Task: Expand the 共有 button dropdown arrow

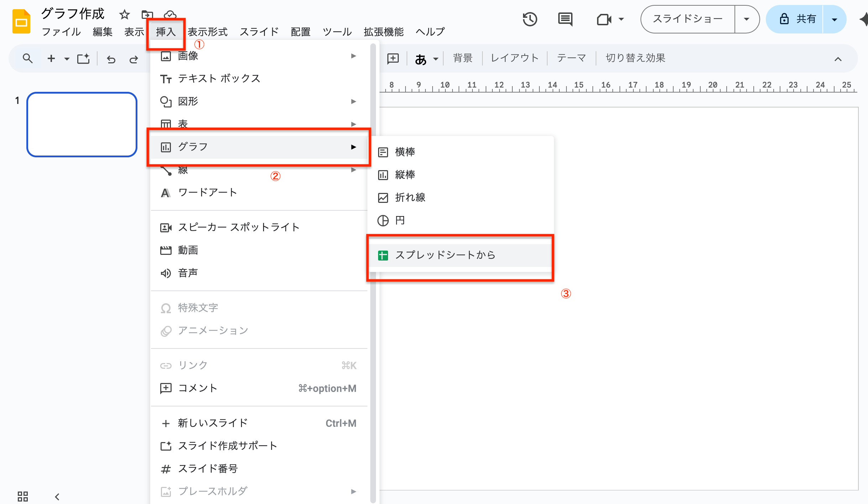Action: click(x=835, y=19)
